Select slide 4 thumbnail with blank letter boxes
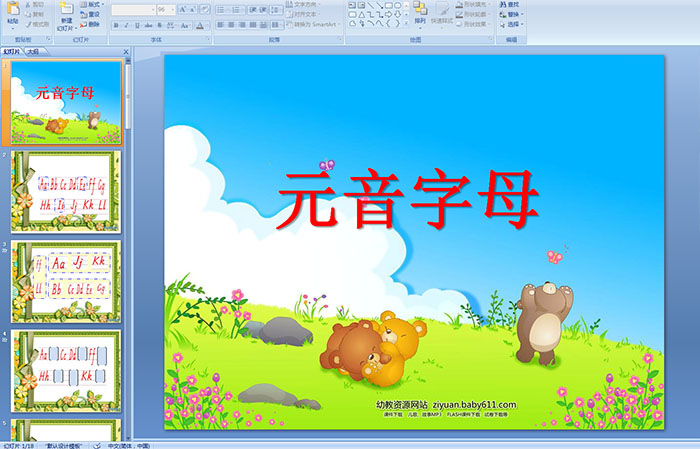This screenshot has width=700, height=449. 66,371
